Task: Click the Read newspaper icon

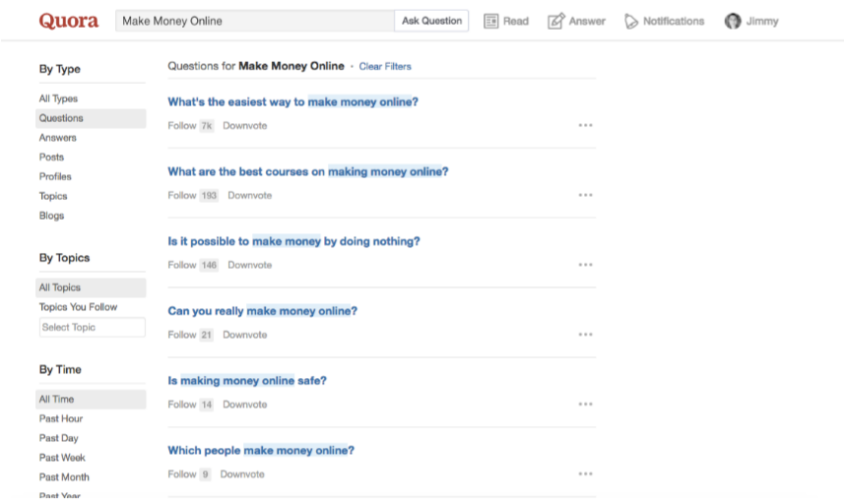Action: (x=490, y=21)
